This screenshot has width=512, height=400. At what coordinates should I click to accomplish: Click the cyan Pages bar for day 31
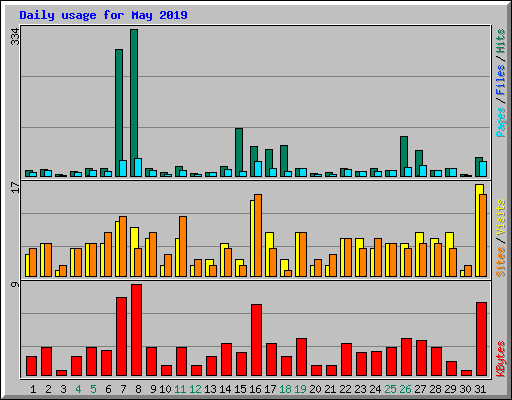click(x=483, y=169)
